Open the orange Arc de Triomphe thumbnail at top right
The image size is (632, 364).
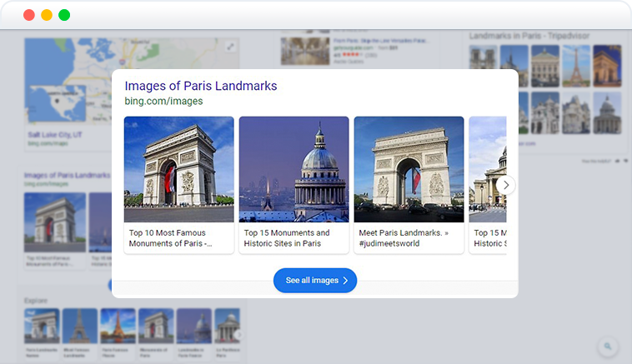tap(607, 66)
